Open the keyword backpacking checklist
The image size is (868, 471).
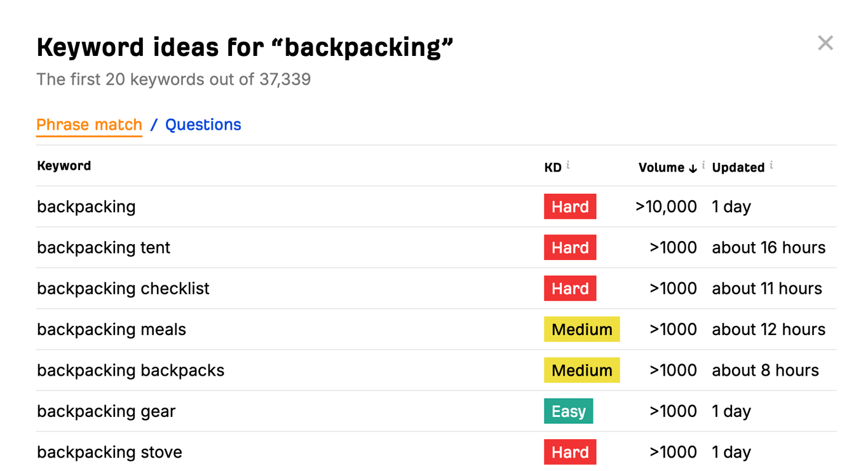click(x=123, y=288)
